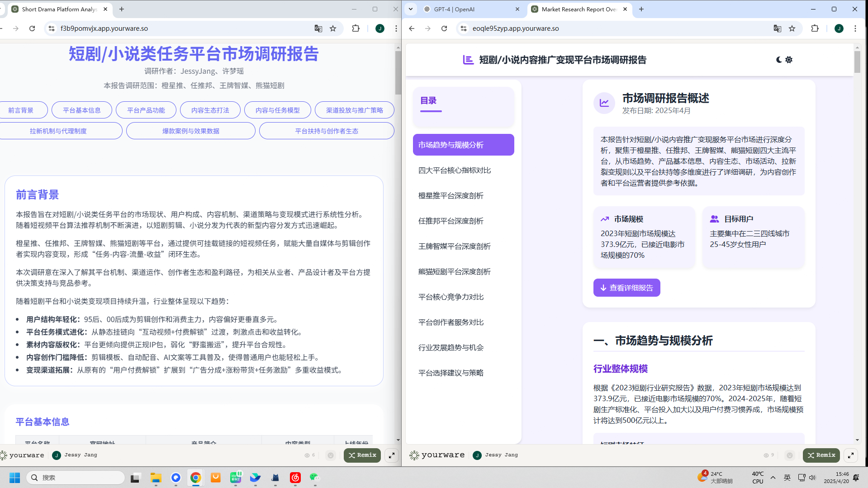The height and width of the screenshot is (488, 868).
Task: Toggle dark mode moon icon in right report
Action: click(778, 60)
